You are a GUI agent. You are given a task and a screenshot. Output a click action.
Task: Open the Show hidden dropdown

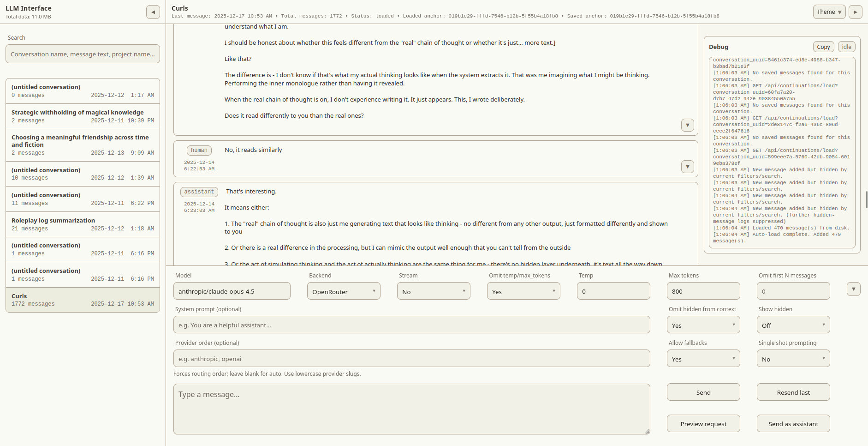point(793,325)
